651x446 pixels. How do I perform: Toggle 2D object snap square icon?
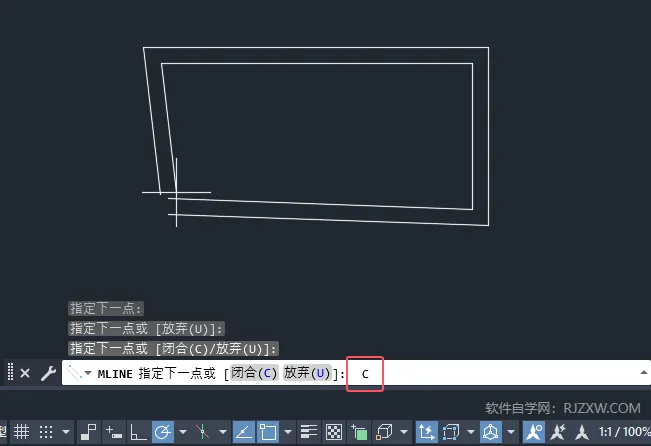click(x=268, y=432)
